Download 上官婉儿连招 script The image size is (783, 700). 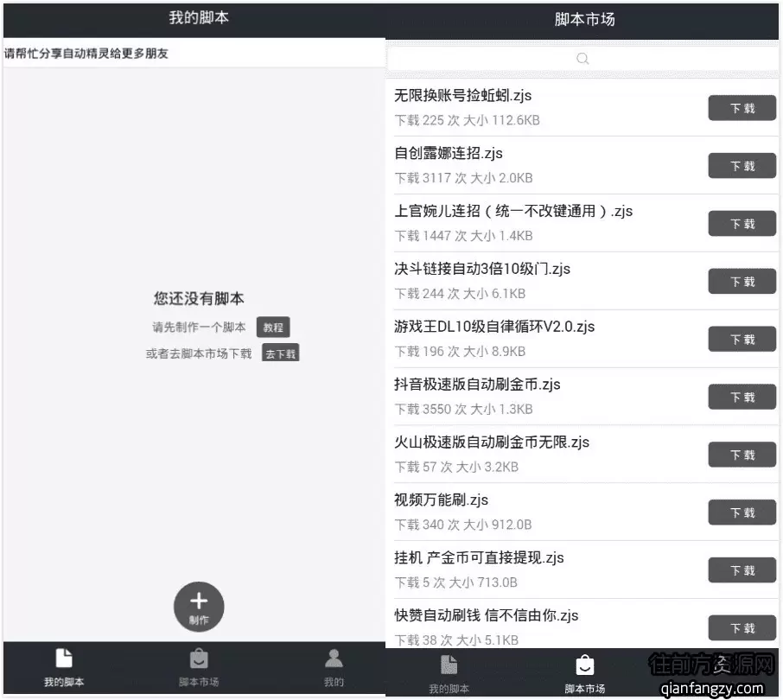click(x=742, y=224)
